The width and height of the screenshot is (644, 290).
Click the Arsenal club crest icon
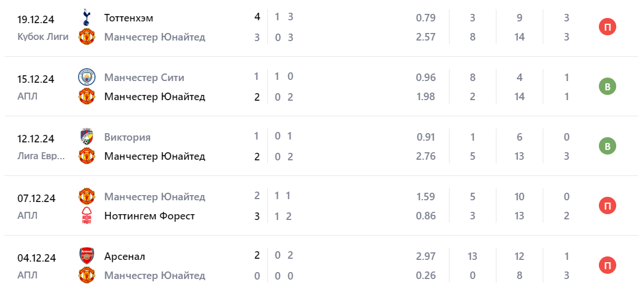[86, 256]
